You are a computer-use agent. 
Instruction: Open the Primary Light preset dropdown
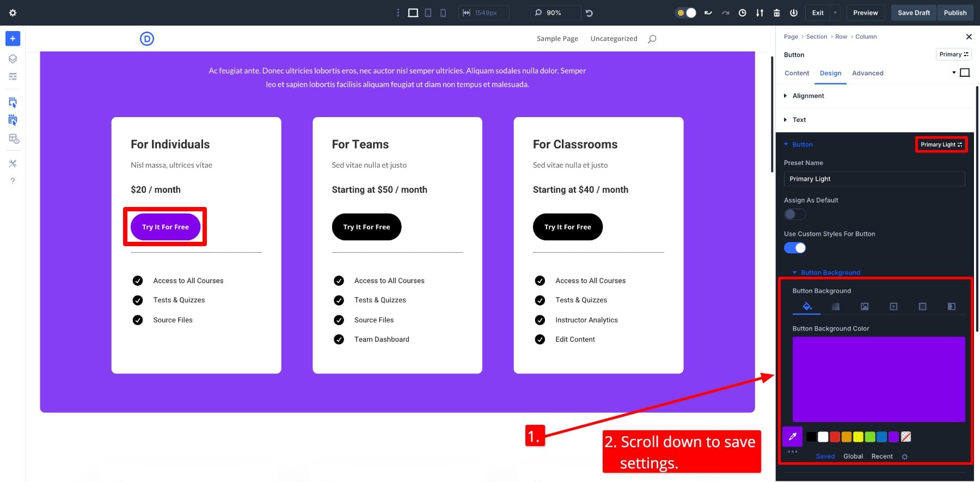(x=941, y=144)
